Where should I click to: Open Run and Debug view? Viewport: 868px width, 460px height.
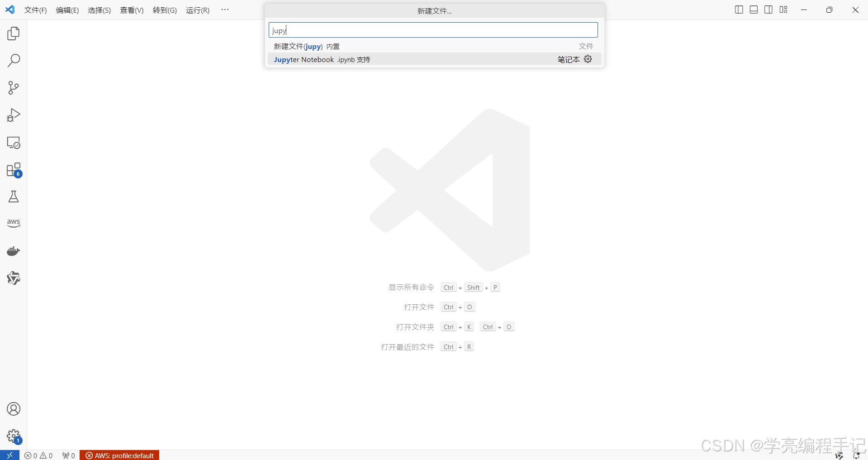[14, 115]
